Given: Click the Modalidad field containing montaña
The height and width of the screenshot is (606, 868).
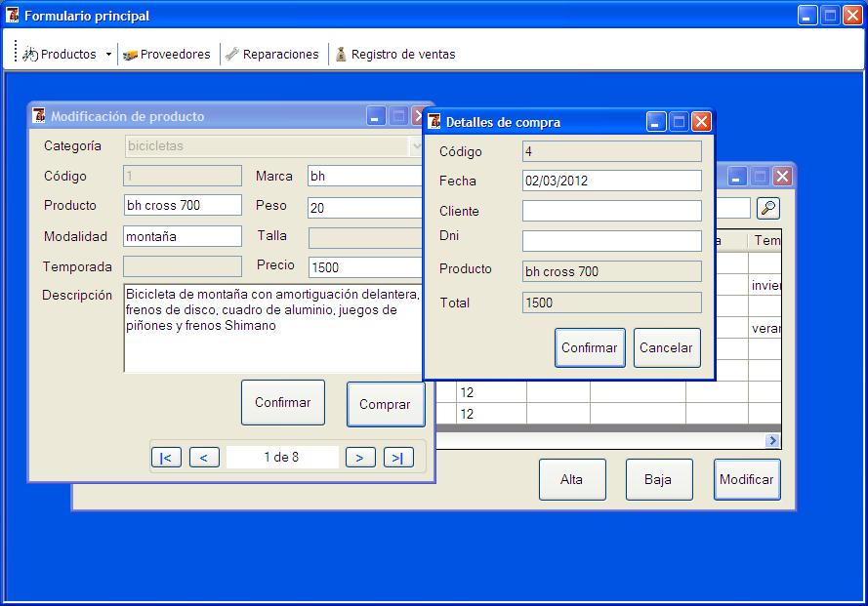Looking at the screenshot, I should point(183,236).
